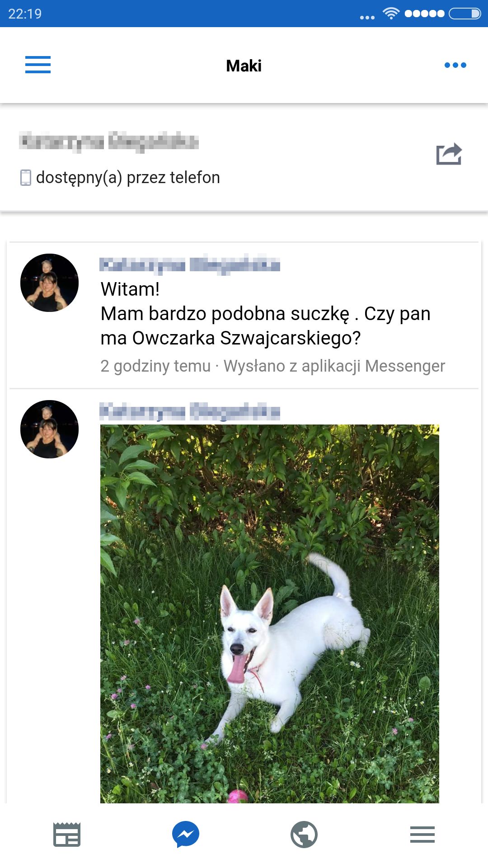Tap the Wi-Fi icon in status bar
The height and width of the screenshot is (868, 488).
coord(391,13)
